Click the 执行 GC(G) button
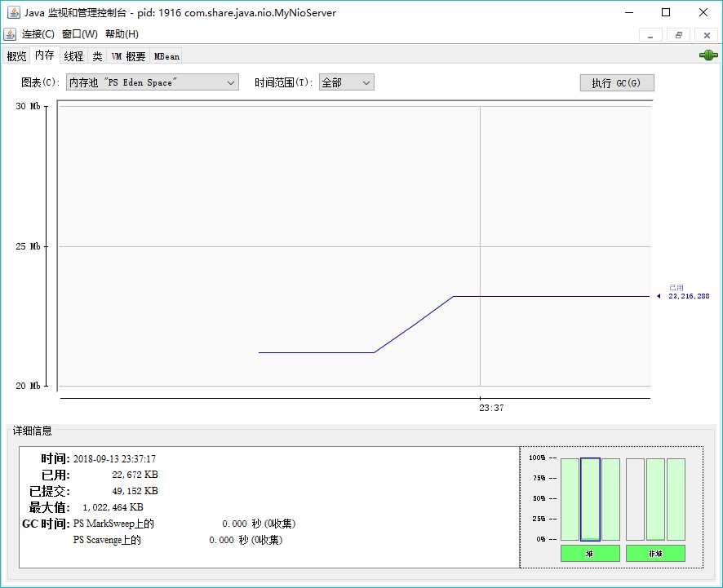The height and width of the screenshot is (588, 723). click(x=616, y=83)
